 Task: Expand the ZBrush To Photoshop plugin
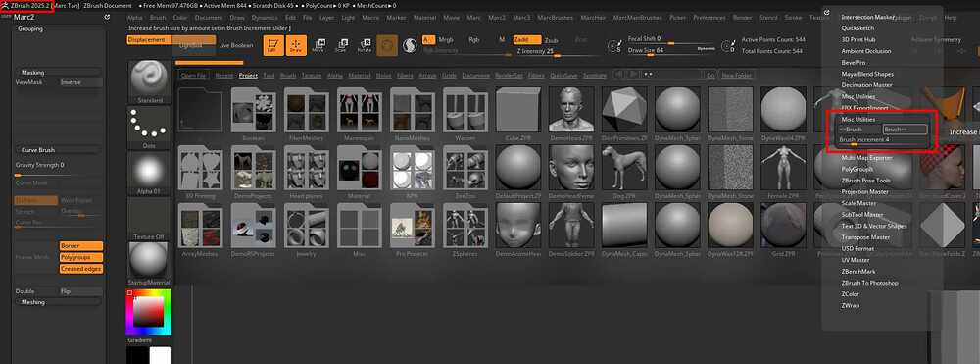[869, 283]
